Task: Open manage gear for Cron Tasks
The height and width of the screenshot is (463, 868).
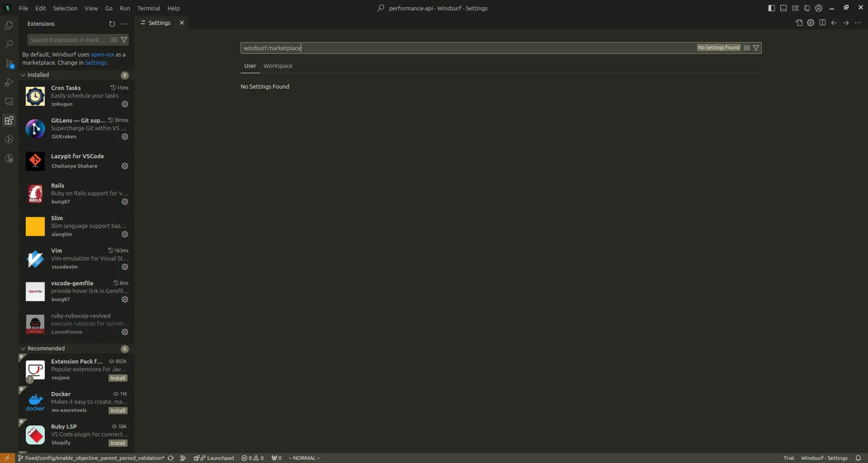Action: coord(125,104)
